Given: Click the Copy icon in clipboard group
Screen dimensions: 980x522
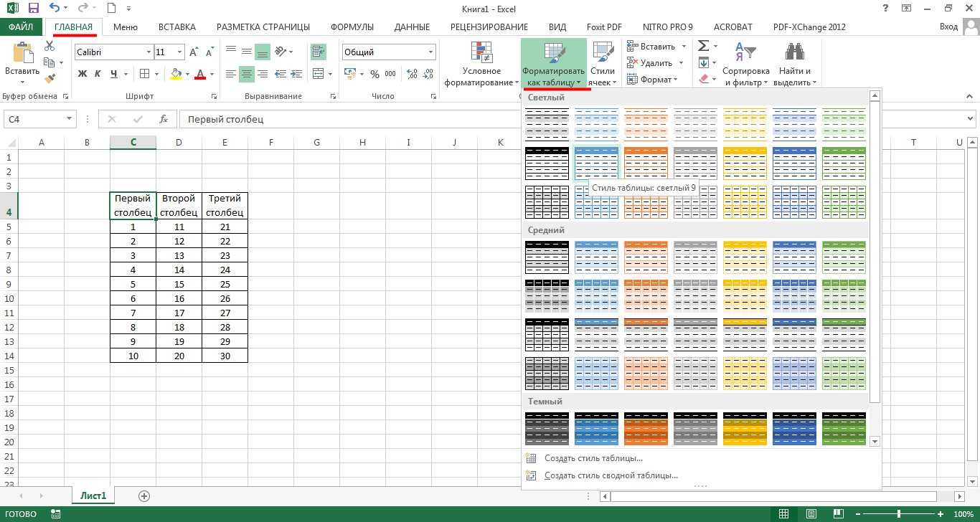Looking at the screenshot, I should pos(50,62).
